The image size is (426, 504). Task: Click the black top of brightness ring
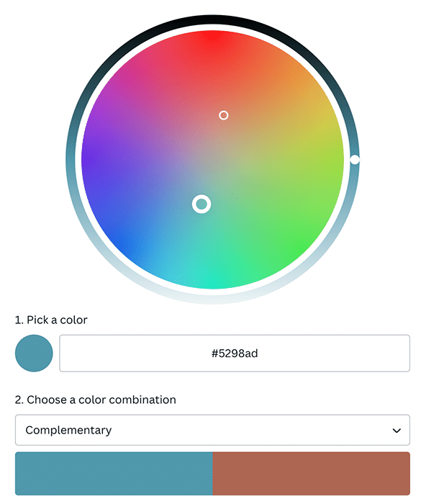tap(212, 21)
